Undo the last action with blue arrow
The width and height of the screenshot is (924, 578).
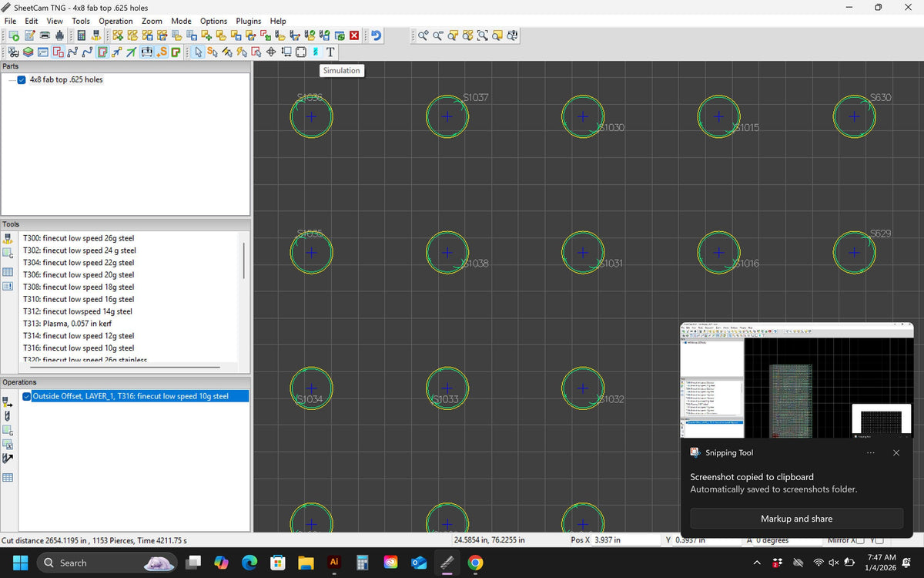point(376,35)
